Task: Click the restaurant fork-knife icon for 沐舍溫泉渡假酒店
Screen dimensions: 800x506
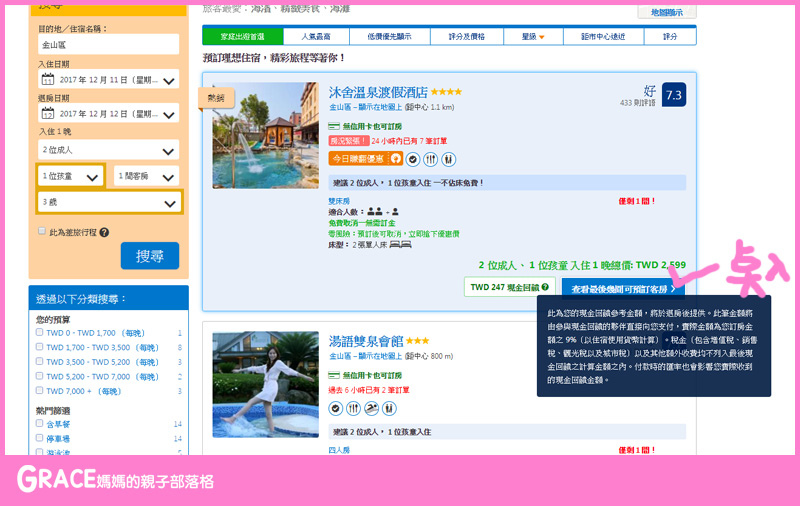Action: tap(430, 158)
